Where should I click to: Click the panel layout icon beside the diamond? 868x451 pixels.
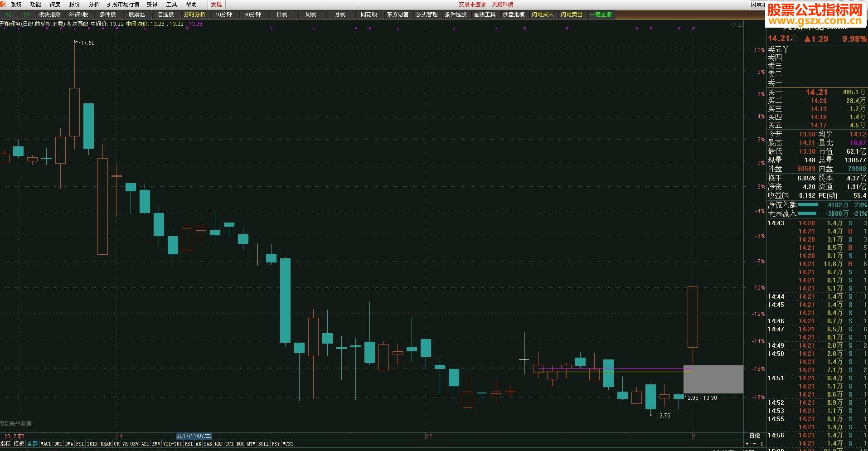(740, 24)
